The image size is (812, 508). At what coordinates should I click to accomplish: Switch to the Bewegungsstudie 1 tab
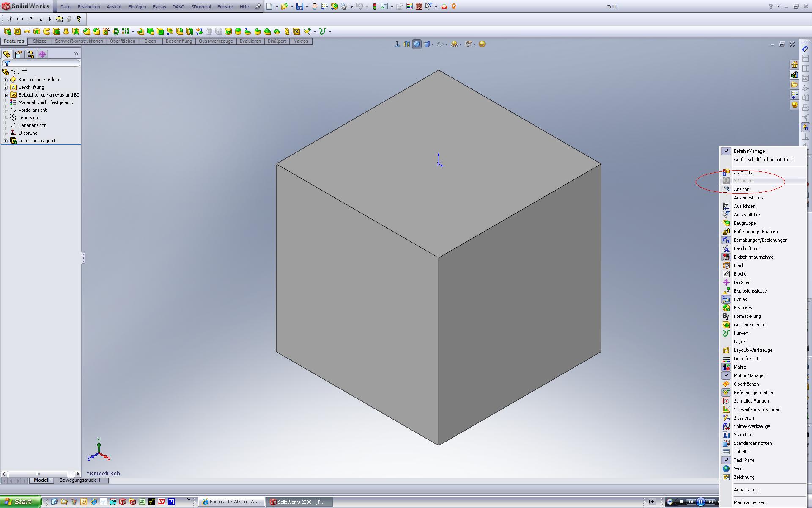[80, 480]
